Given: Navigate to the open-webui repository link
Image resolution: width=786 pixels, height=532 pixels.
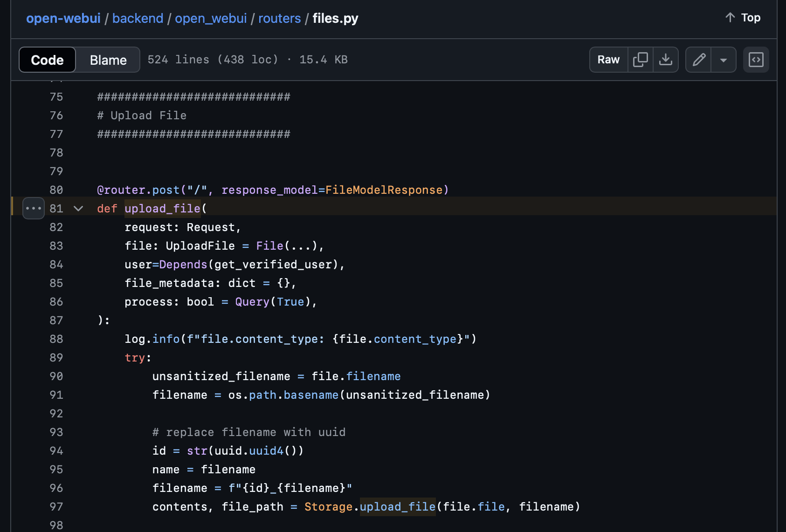Looking at the screenshot, I should (x=63, y=18).
